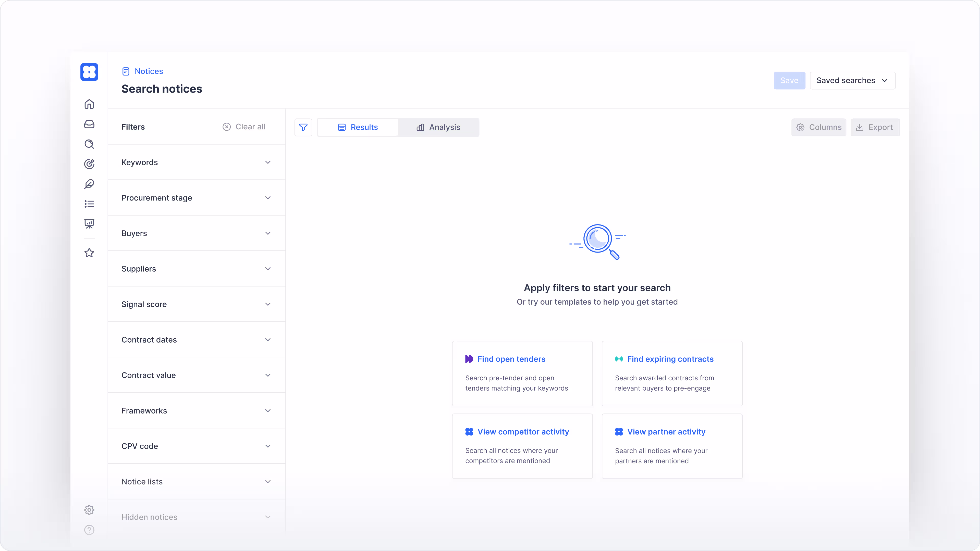Screen dimensions: 980x551
Task: Click the Export button
Action: click(875, 127)
